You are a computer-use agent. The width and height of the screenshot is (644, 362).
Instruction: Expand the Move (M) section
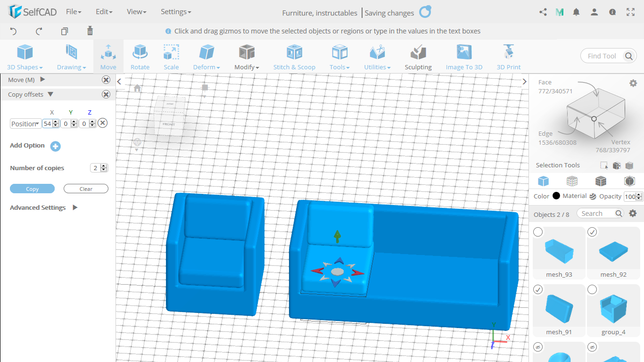42,80
